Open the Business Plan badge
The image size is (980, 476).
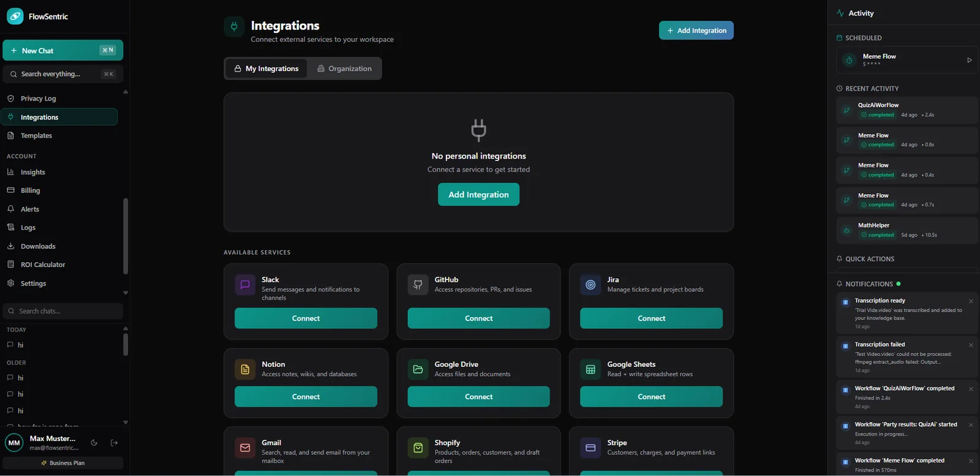point(62,463)
